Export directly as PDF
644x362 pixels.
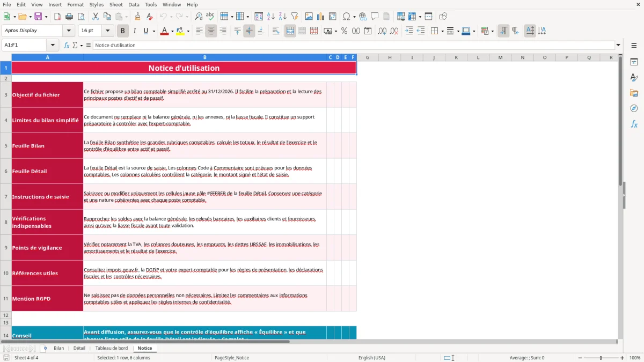pyautogui.click(x=57, y=17)
